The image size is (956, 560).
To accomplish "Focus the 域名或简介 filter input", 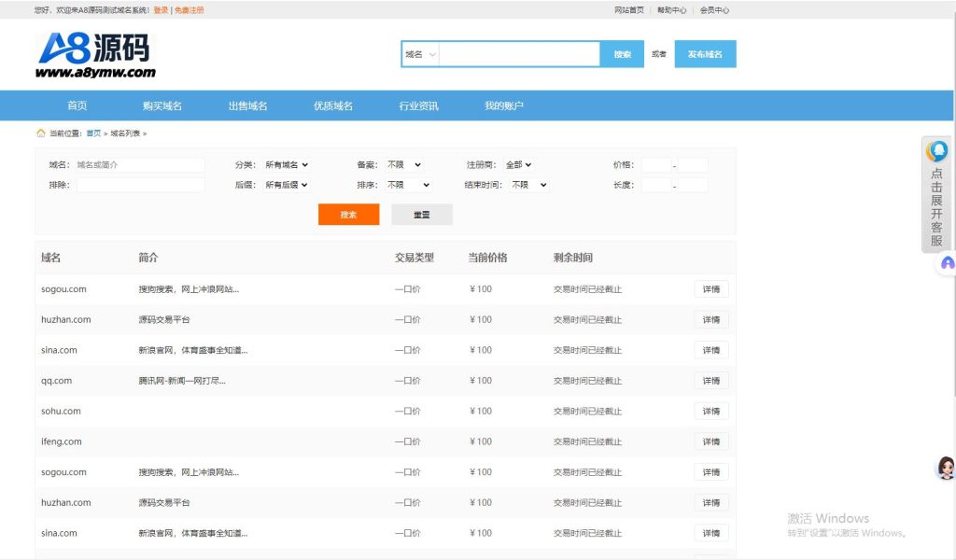I will [140, 164].
